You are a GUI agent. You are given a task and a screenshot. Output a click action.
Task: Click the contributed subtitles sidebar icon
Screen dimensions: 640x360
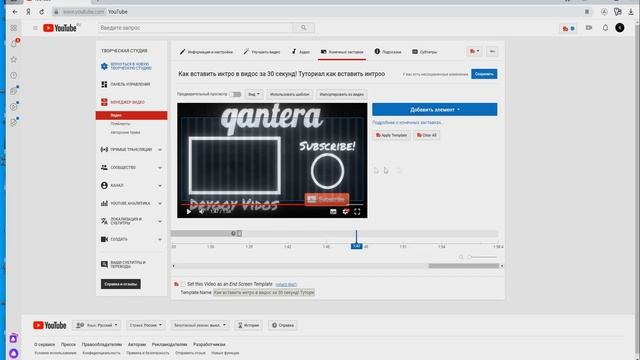click(x=104, y=264)
